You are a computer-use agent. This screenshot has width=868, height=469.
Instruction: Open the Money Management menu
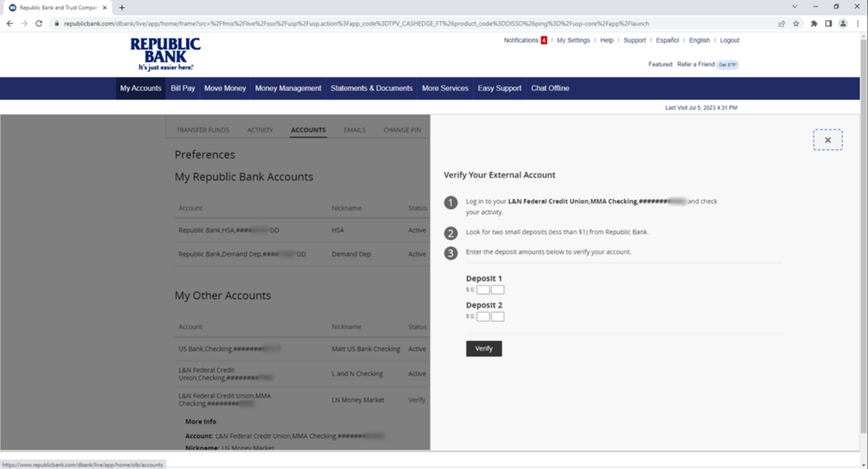point(288,88)
